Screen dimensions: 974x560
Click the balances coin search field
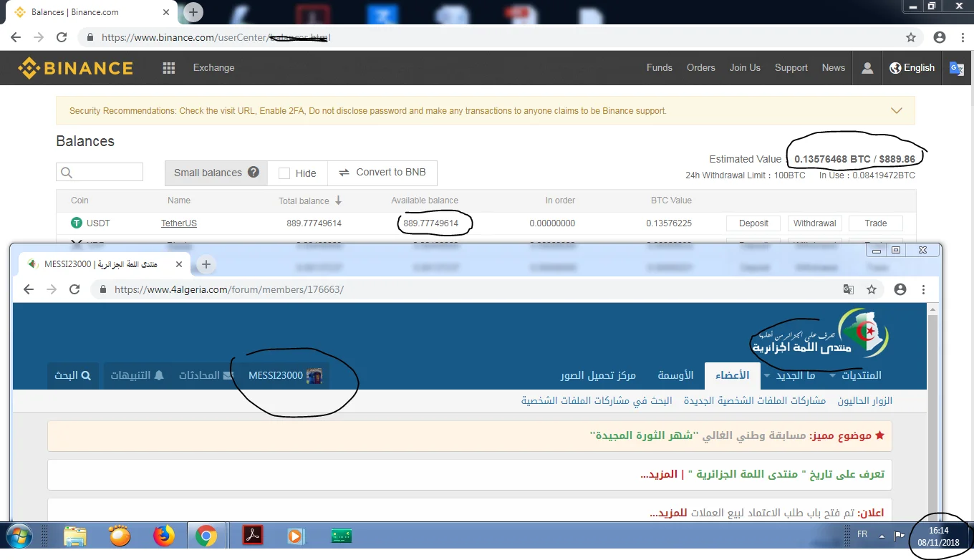click(100, 173)
